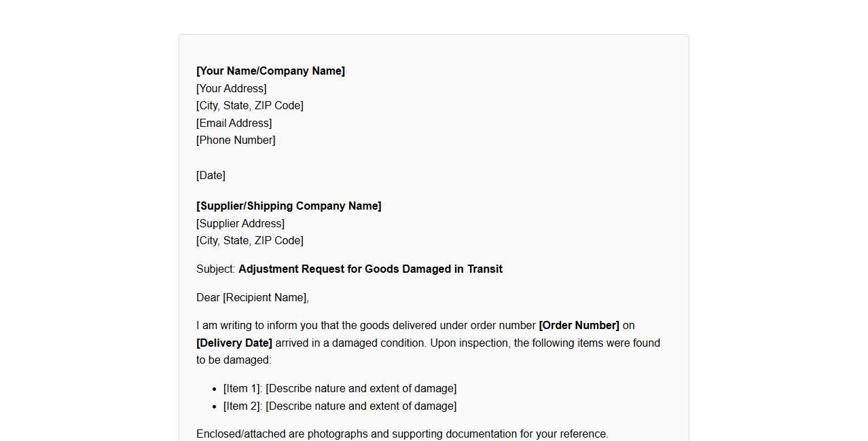Click the bold subject "Adjustment Request for Goods Damaged in Transit"
The height and width of the screenshot is (441, 868).
(370, 269)
